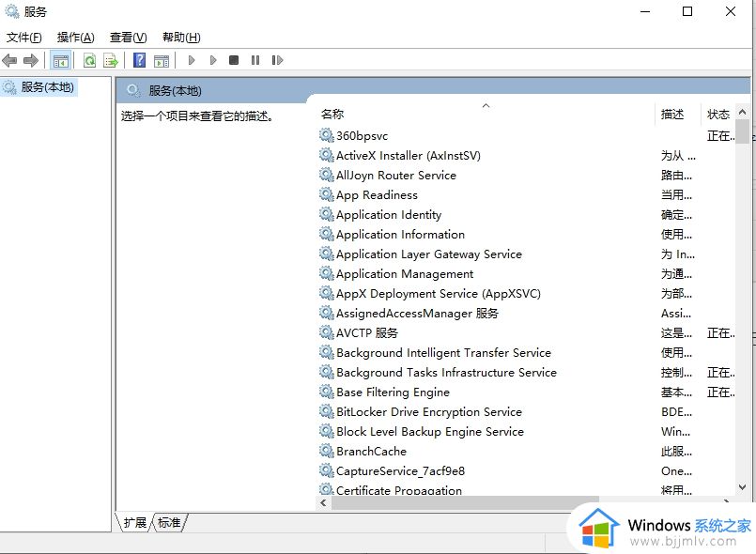The height and width of the screenshot is (554, 756).
Task: Select the AVCTP 服务 row
Action: (x=527, y=333)
